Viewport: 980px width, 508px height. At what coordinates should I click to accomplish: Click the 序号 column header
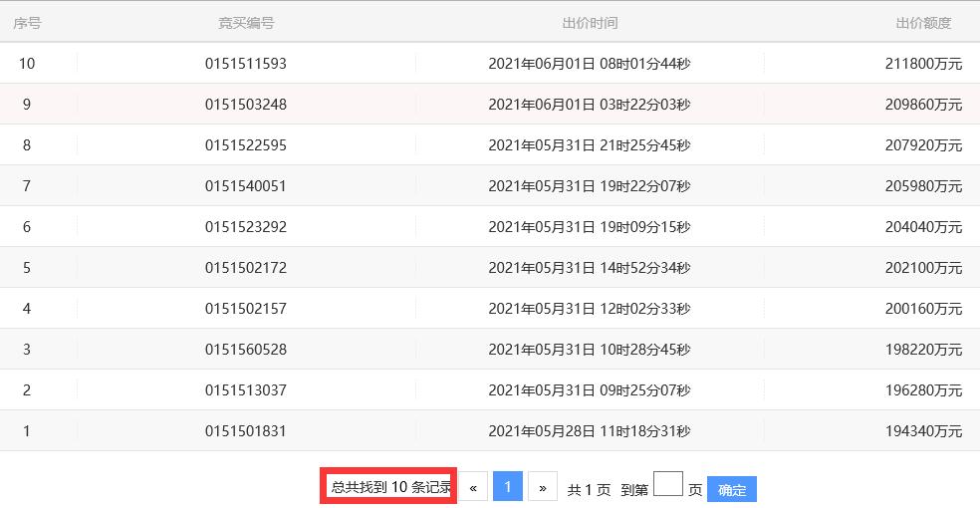(27, 23)
